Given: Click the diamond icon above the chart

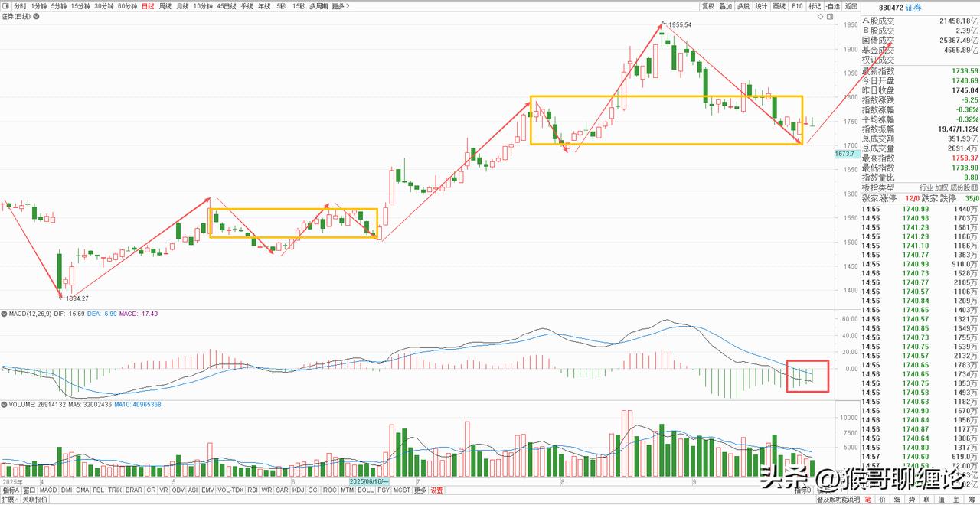Looking at the screenshot, I should pyautogui.click(x=821, y=16).
